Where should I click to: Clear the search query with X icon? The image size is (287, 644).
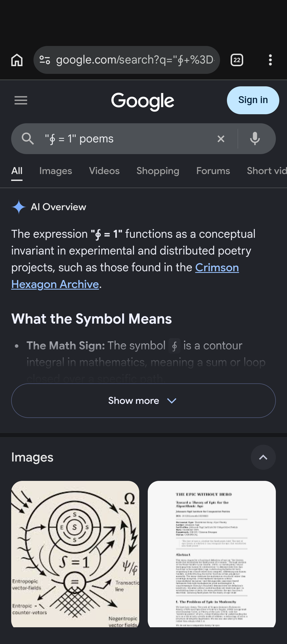(x=221, y=139)
